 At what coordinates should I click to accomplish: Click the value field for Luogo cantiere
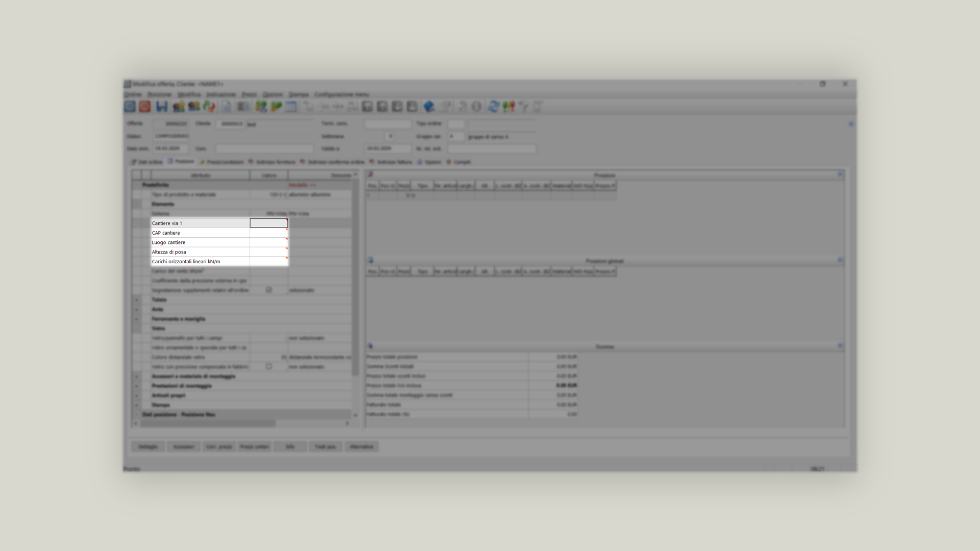pyautogui.click(x=269, y=242)
